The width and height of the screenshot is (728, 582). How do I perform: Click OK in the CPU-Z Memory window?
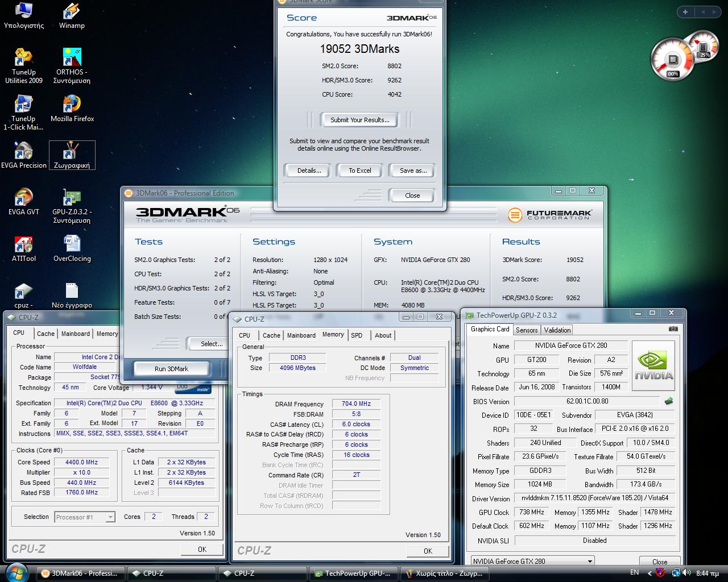pos(428,551)
